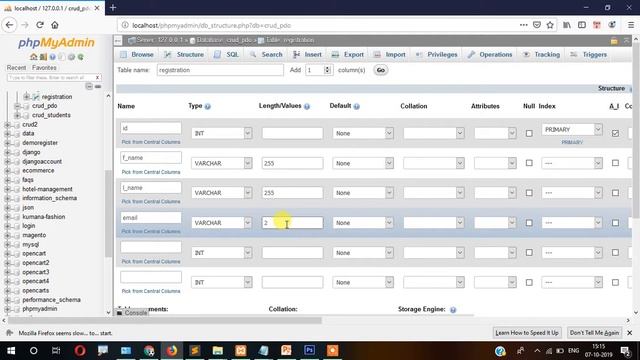
Task: Open the Favorites navigation link
Action: (x=44, y=68)
